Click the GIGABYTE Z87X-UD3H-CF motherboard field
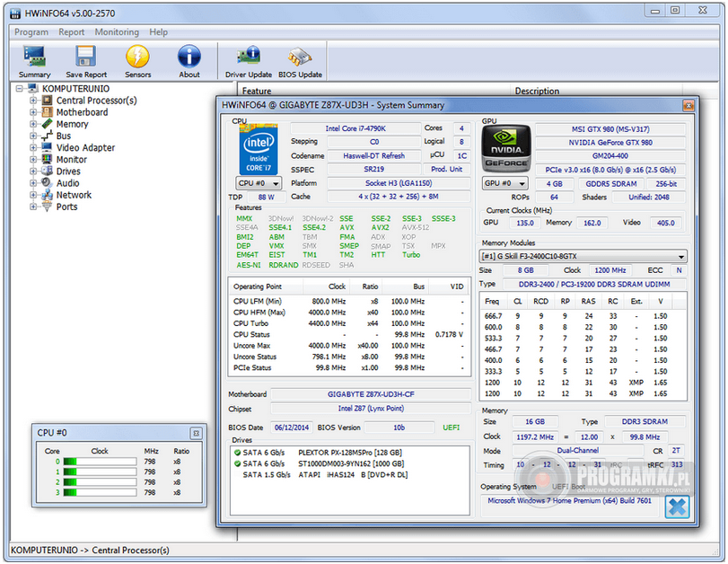728x564 pixels. [x=371, y=394]
